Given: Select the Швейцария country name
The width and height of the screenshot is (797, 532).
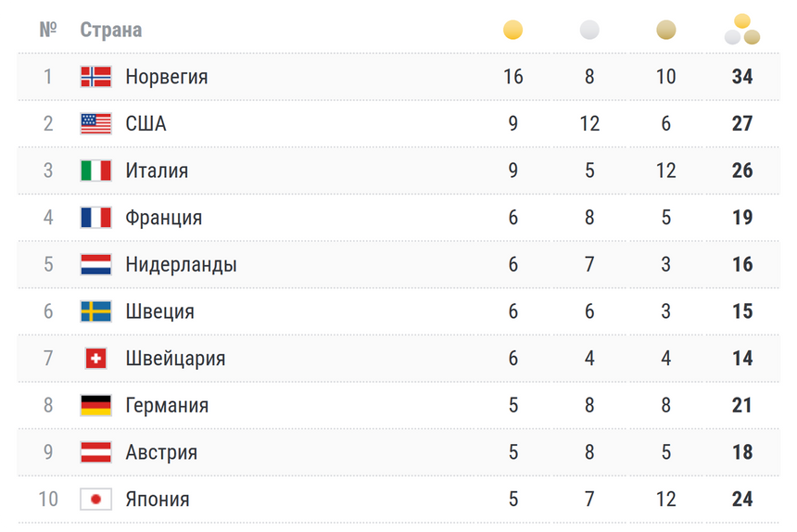Looking at the screenshot, I should pos(175,359).
